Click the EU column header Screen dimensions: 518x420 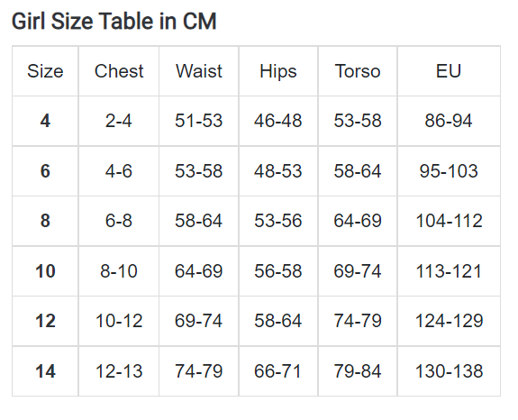click(449, 71)
